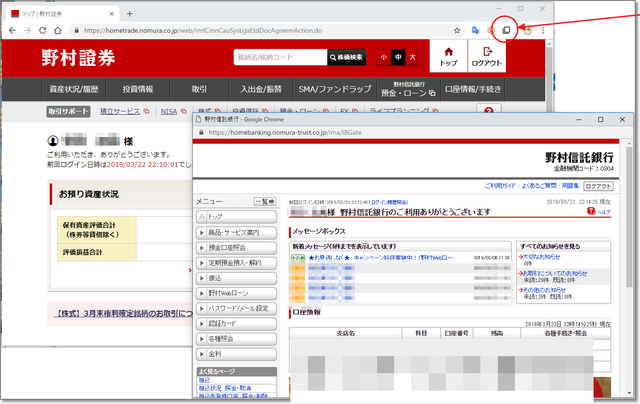640x404 pixels.
Task: Click the トップ home icon on Nomura site
Action: 448,57
